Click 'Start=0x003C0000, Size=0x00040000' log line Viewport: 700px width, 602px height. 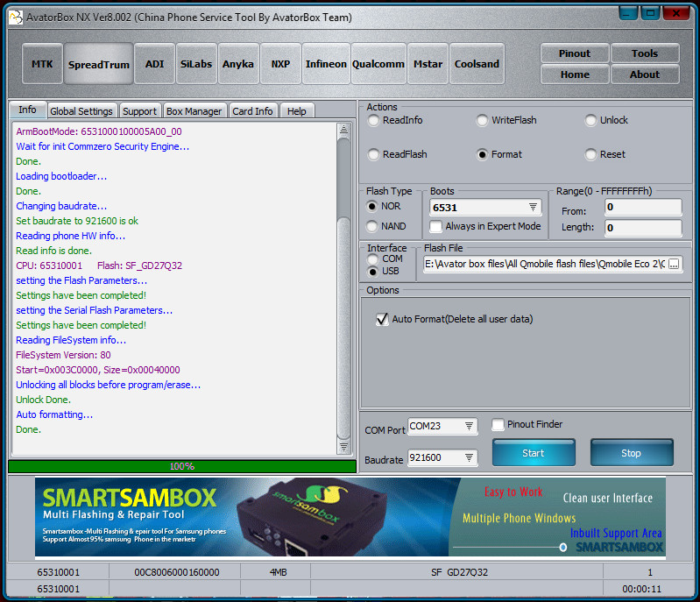point(98,370)
